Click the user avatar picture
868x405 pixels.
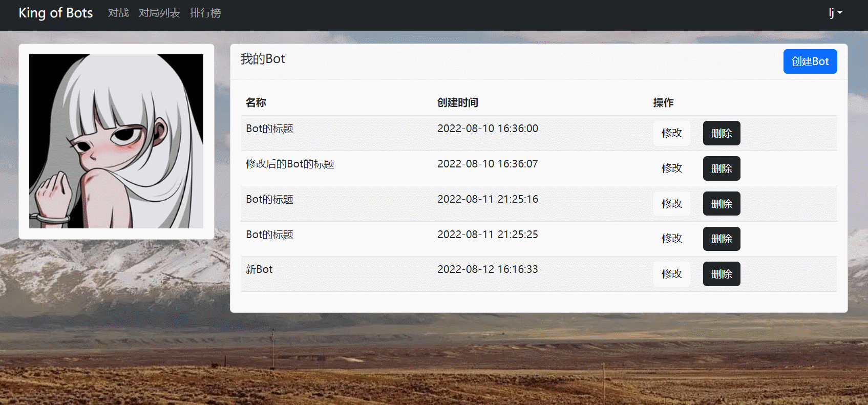[x=116, y=141]
